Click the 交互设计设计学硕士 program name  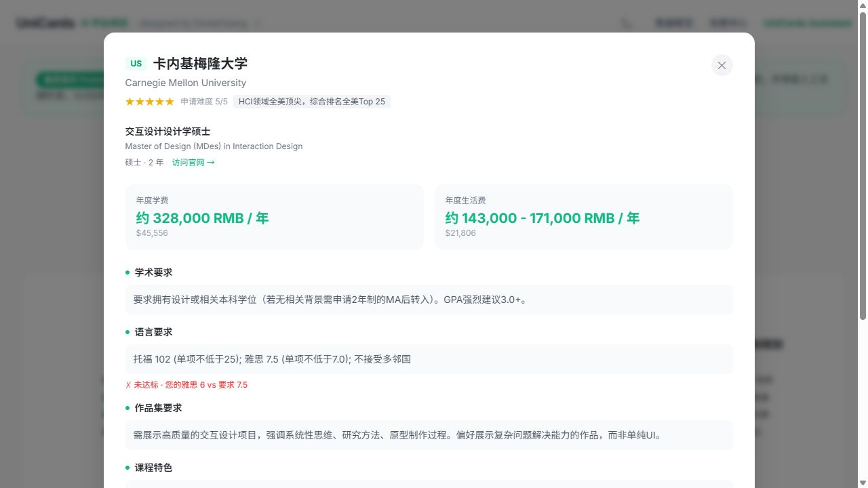pyautogui.click(x=167, y=131)
